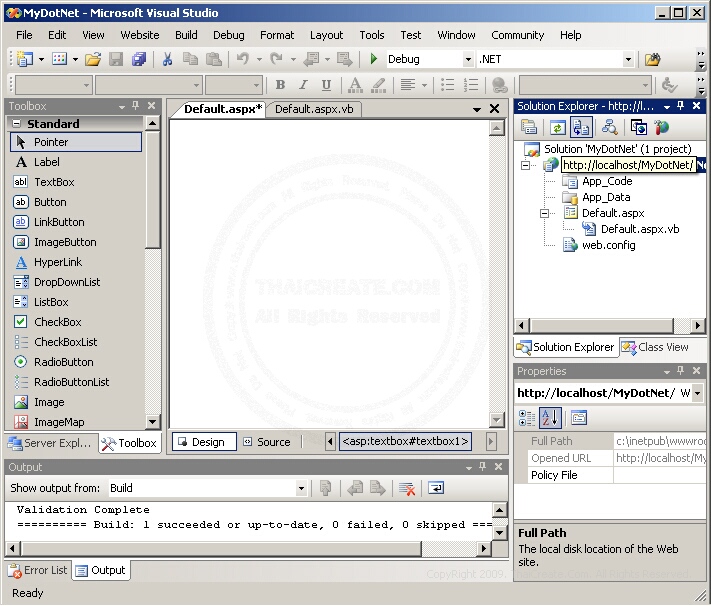Select the ImageMap control in Toolbox

tap(76, 422)
